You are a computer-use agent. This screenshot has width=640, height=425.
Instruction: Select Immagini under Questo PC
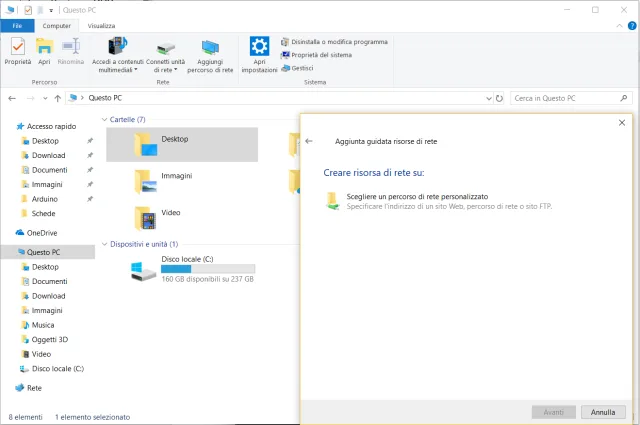(x=42, y=310)
